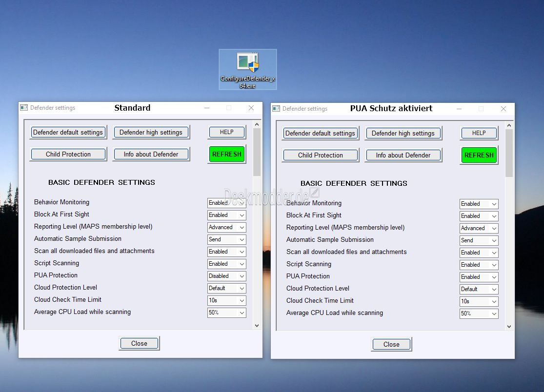Open Cloud Protection Level dropdown in Standard window
This screenshot has height=392, width=544.
(226, 288)
